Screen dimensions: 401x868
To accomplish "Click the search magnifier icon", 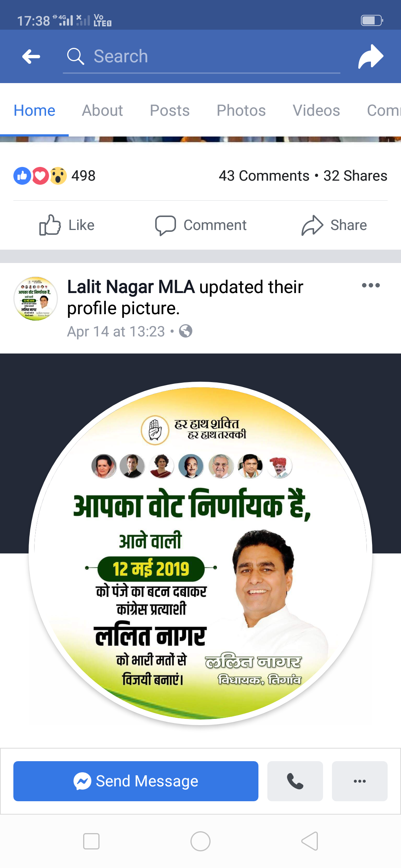I will coord(75,56).
